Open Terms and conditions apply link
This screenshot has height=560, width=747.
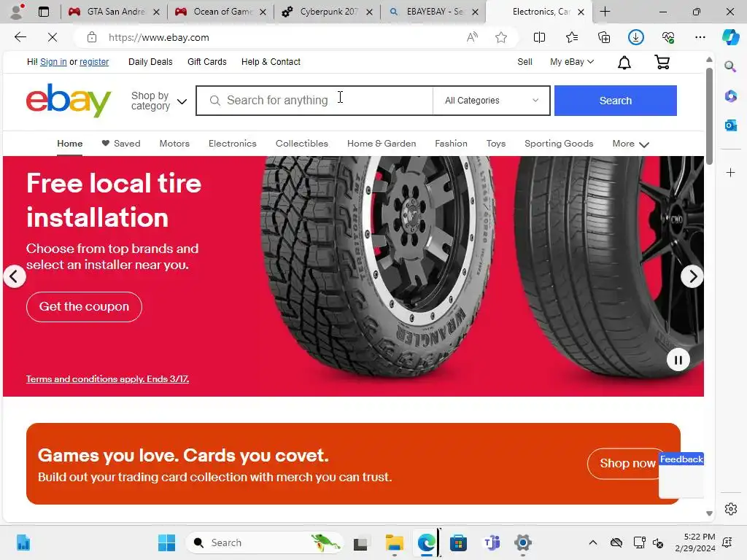pyautogui.click(x=107, y=379)
